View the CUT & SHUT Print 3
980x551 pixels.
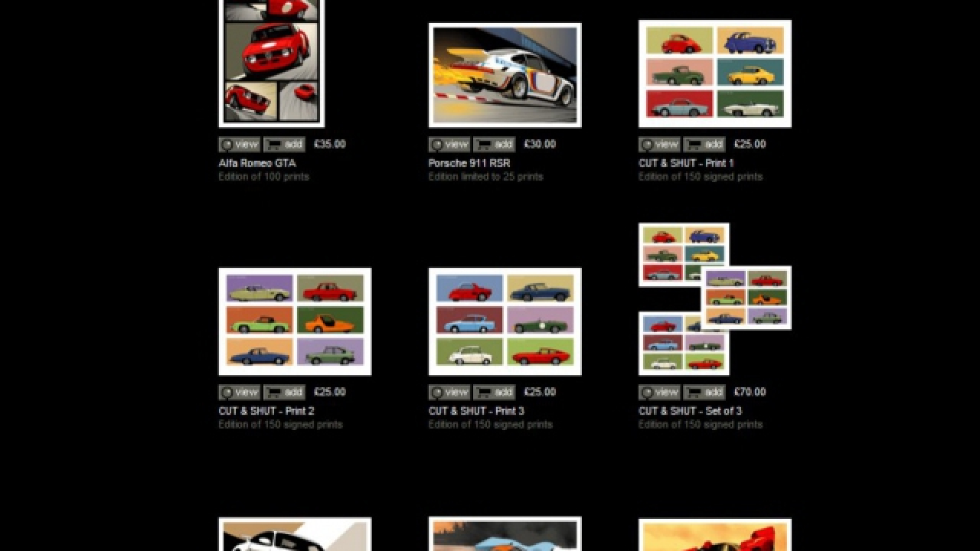pos(449,392)
